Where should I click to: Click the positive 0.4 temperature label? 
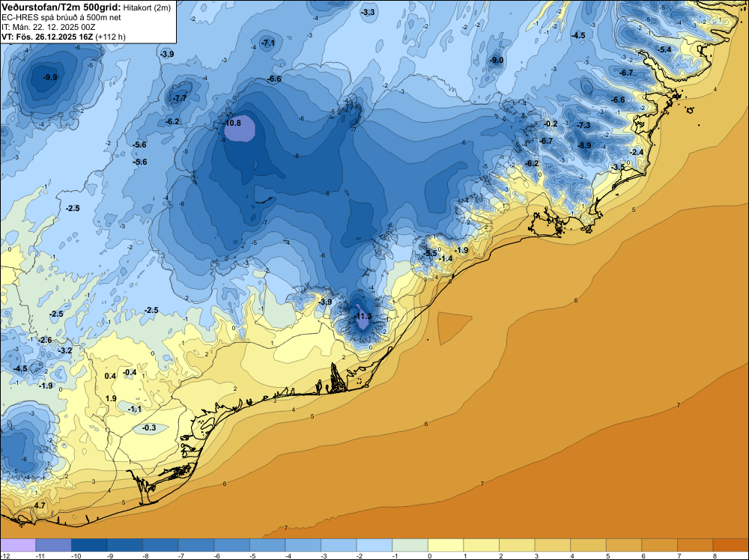[110, 376]
